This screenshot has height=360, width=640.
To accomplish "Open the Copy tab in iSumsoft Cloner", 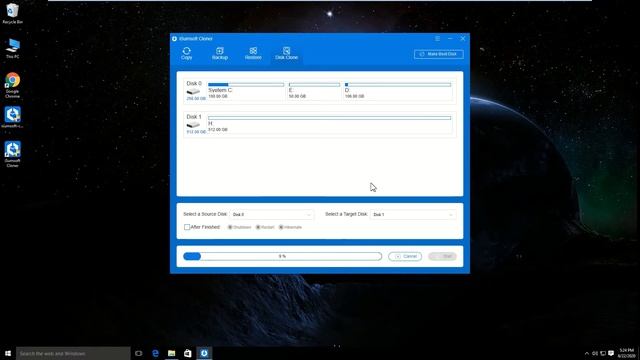I will 187,53.
